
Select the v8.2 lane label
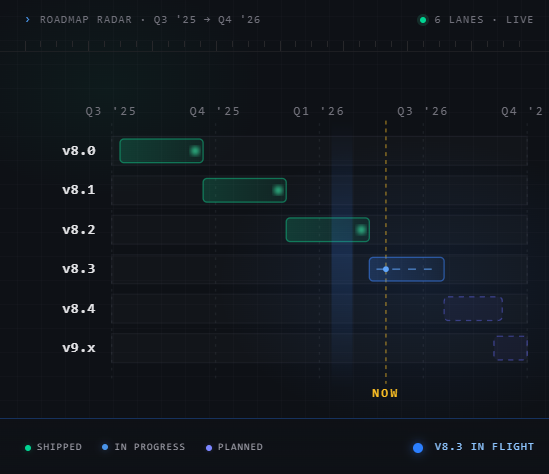coord(79,230)
